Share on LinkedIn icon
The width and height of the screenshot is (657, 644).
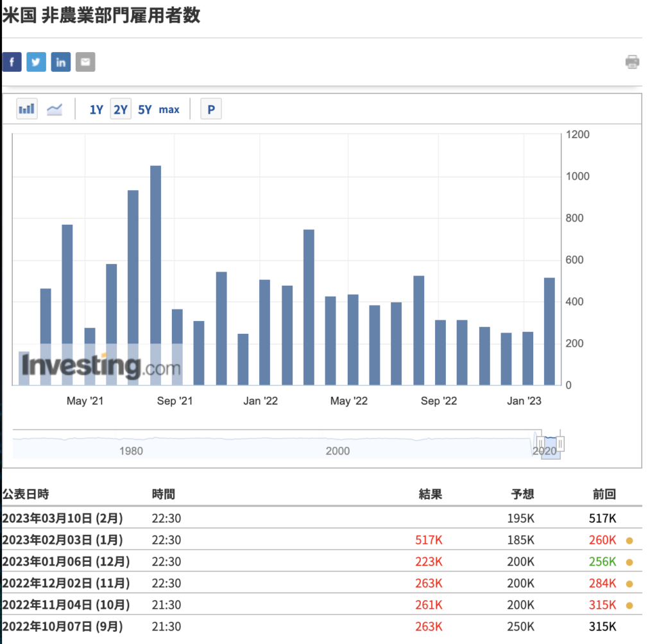(x=61, y=62)
